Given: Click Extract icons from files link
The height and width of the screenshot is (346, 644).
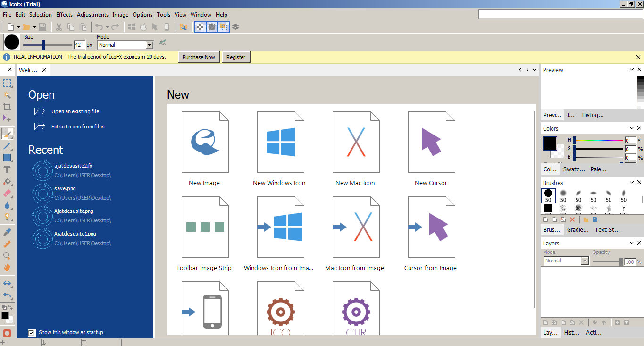Looking at the screenshot, I should coord(78,127).
